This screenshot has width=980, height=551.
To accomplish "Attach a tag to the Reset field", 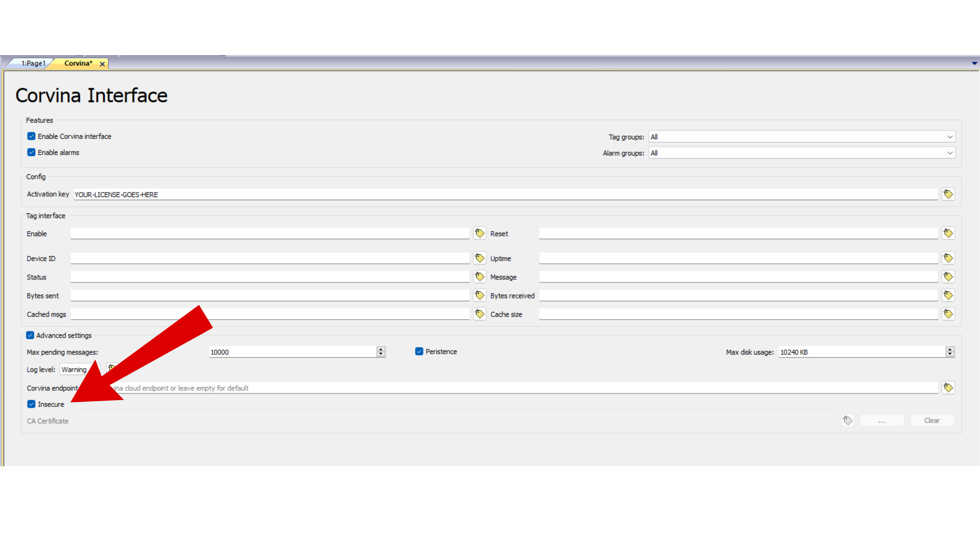I will (948, 233).
